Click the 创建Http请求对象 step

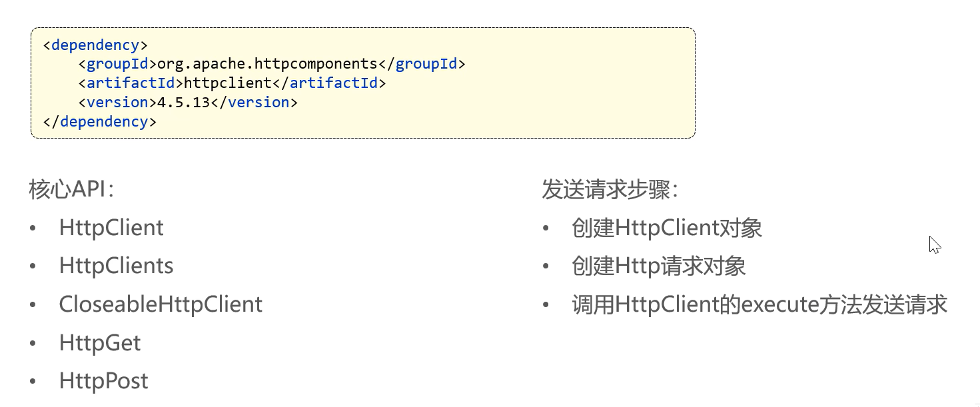tap(658, 266)
